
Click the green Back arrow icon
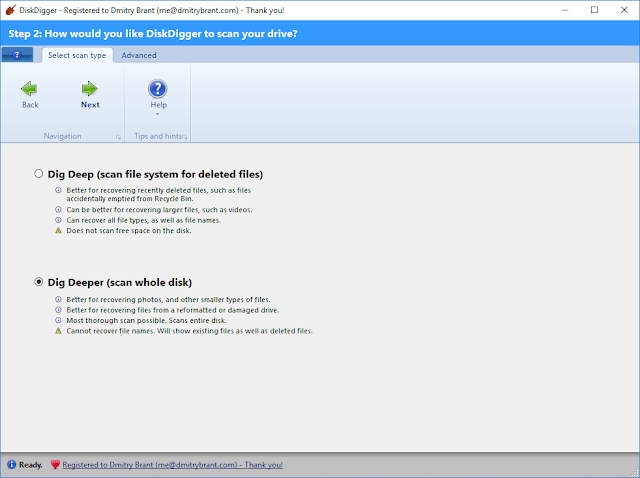(x=29, y=88)
